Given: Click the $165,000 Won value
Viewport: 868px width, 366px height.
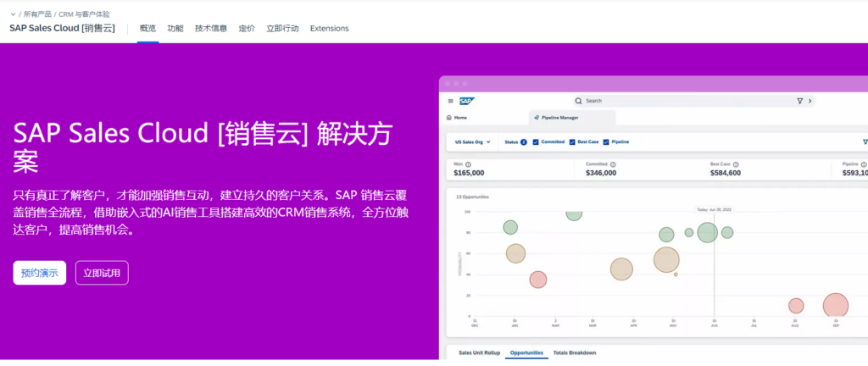Looking at the screenshot, I should click(469, 173).
